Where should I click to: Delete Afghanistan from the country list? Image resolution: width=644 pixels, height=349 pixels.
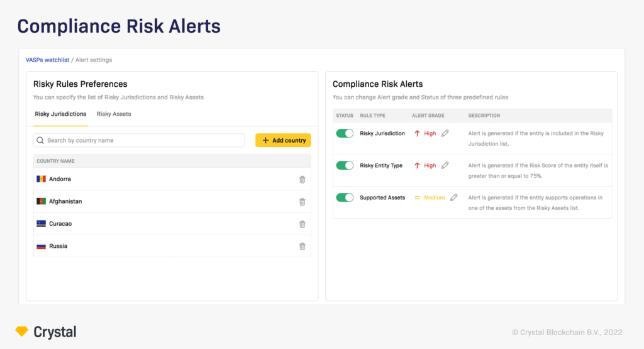(303, 202)
